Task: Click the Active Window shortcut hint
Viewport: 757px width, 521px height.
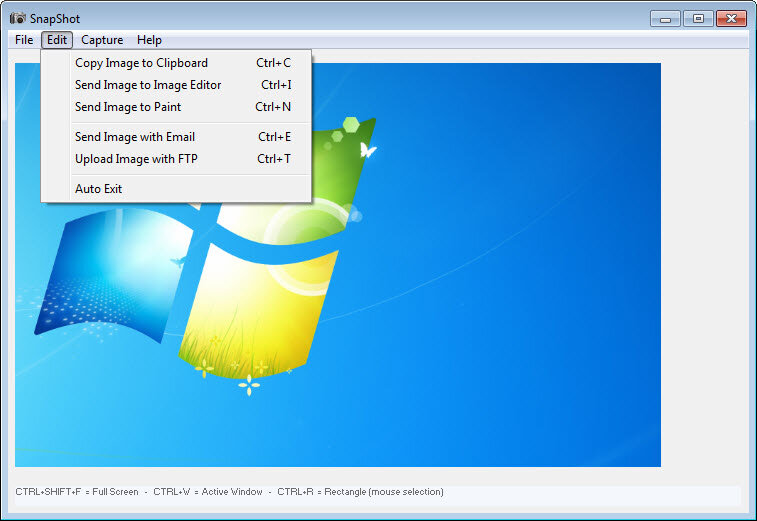Action: (208, 492)
